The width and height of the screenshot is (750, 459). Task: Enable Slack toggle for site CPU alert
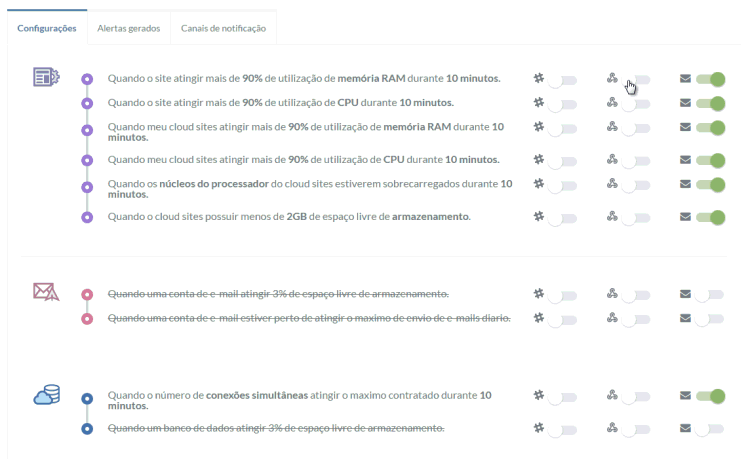562,105
